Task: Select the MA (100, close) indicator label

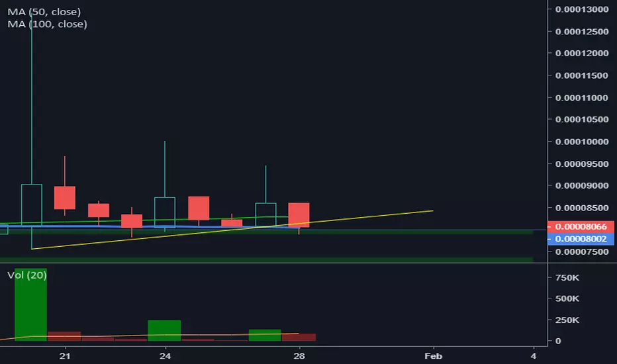Action: coord(47,24)
